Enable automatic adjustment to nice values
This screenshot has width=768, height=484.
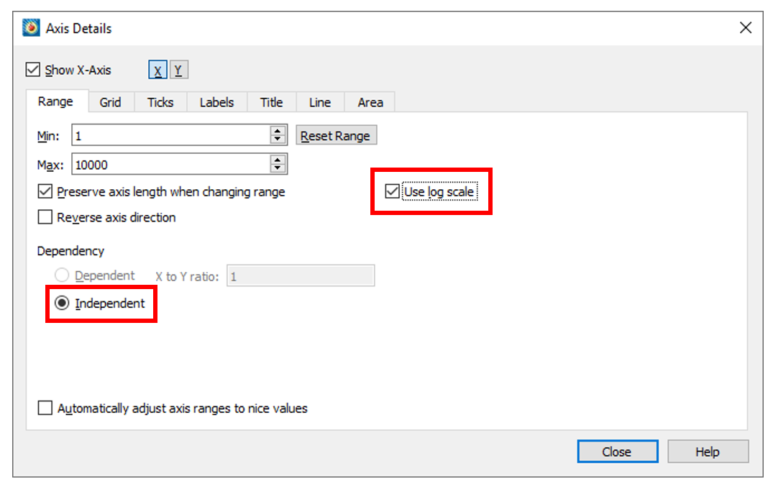pyautogui.click(x=45, y=408)
